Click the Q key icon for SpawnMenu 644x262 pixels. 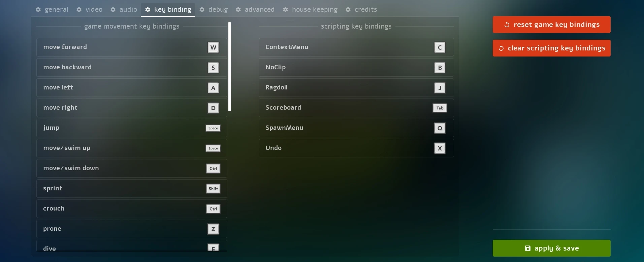click(440, 128)
